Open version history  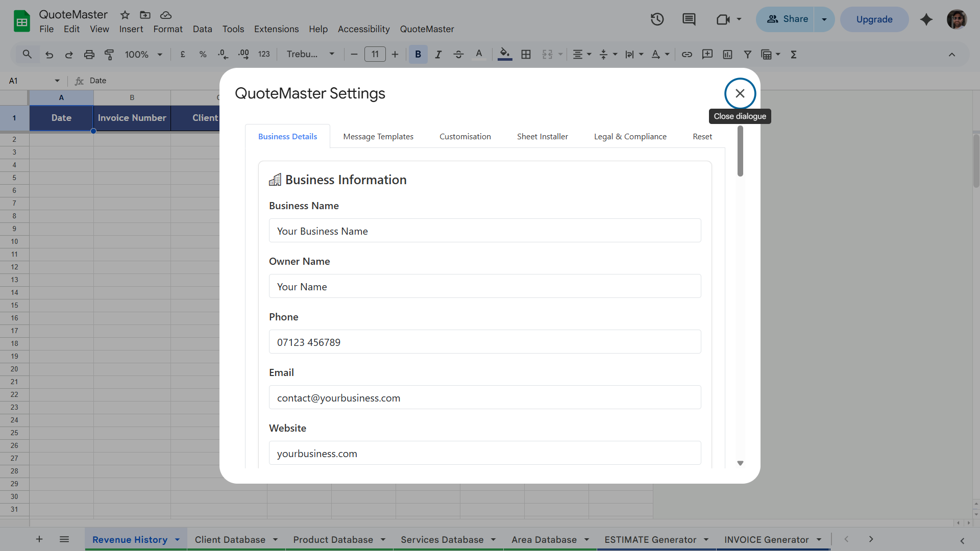[x=656, y=19]
